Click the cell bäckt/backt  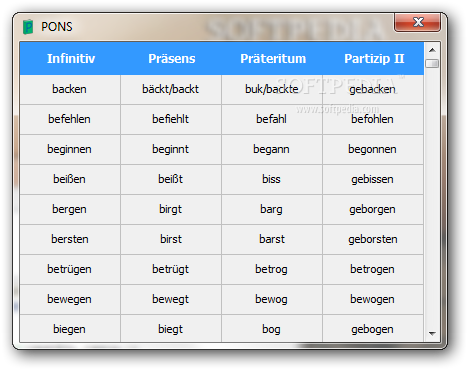point(171,89)
